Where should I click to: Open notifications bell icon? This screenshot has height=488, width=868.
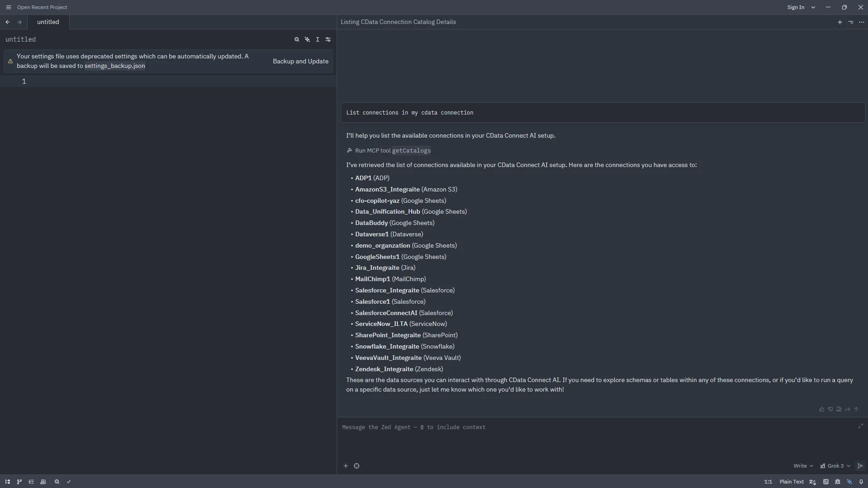861,482
